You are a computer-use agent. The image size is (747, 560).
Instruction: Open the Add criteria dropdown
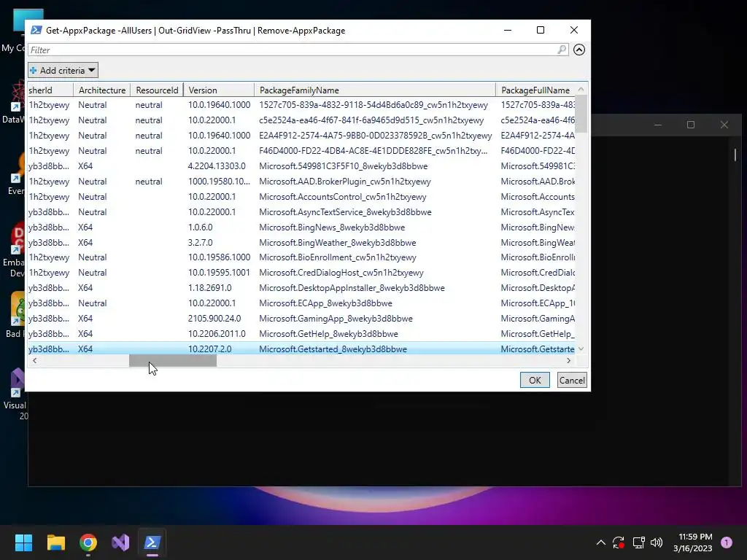(x=63, y=71)
